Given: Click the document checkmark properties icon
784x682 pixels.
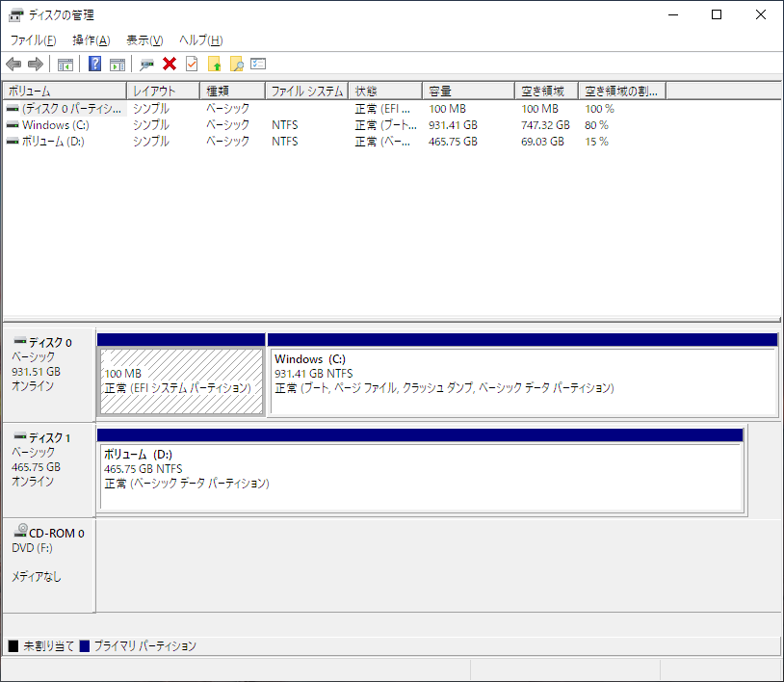Looking at the screenshot, I should click(192, 64).
